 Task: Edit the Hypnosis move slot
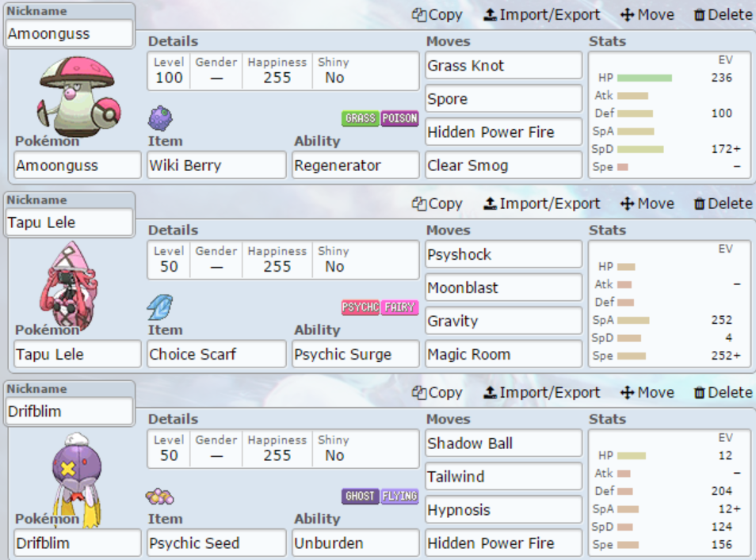point(504,510)
